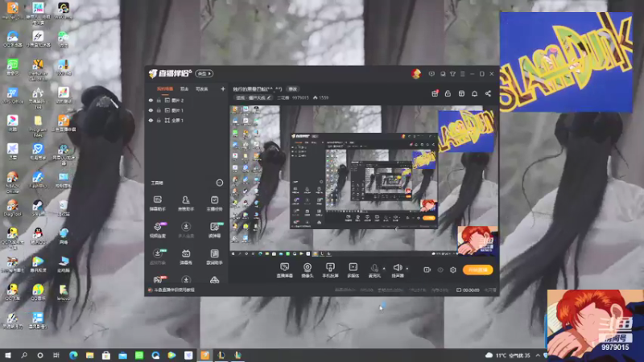Show hidden system tray icons chevron
The height and width of the screenshot is (362, 644).
(538, 356)
